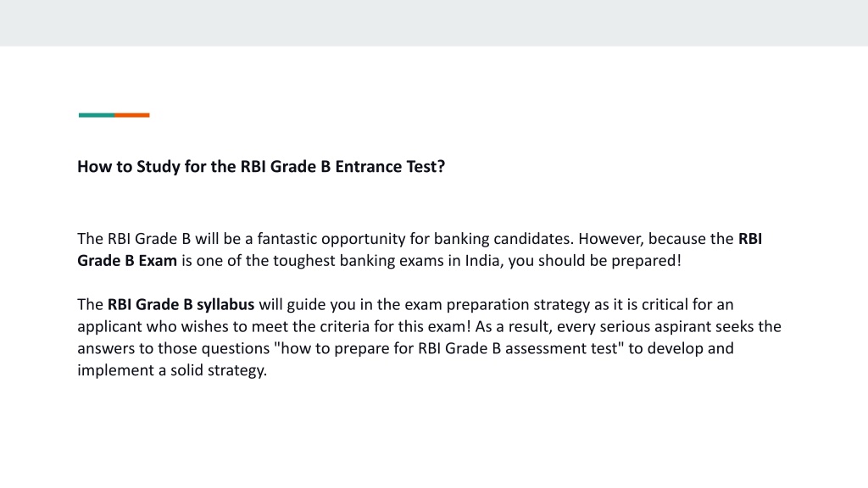Click the bold text 'Grade B Exam'
This screenshot has height=488, width=868.
(x=127, y=261)
